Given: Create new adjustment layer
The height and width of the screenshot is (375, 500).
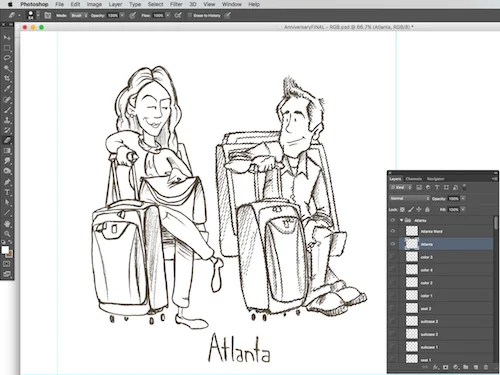Looking at the screenshot, I should coord(456,367).
